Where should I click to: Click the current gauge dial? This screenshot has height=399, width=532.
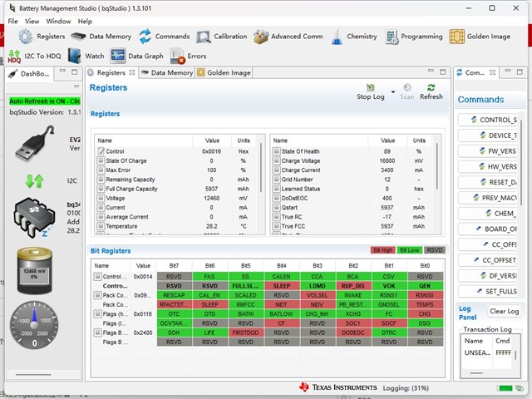pos(34,325)
